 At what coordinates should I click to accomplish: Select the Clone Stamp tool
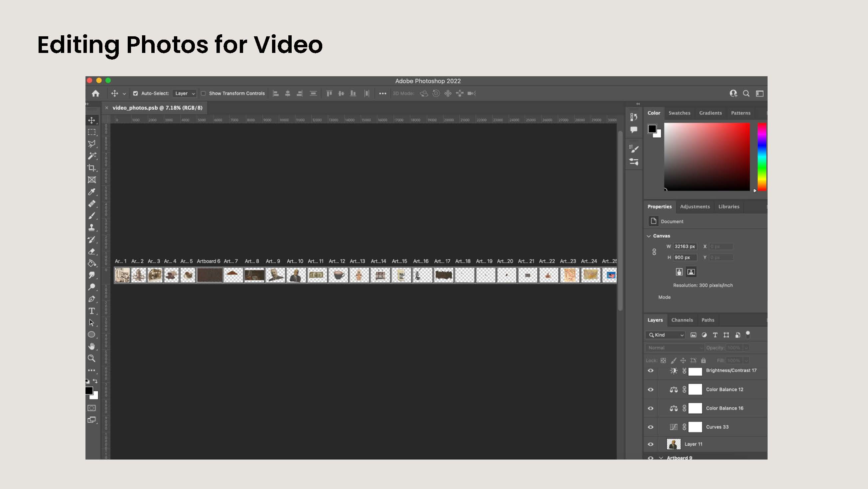point(91,228)
